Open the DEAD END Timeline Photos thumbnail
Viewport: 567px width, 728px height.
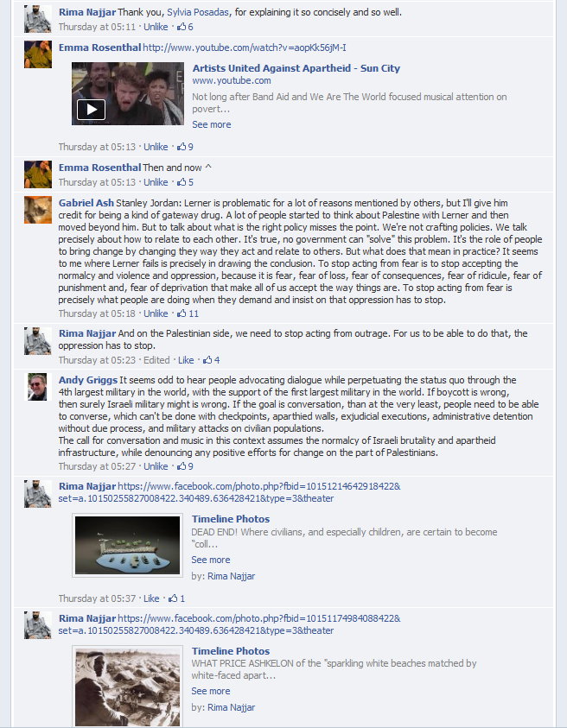tap(127, 545)
